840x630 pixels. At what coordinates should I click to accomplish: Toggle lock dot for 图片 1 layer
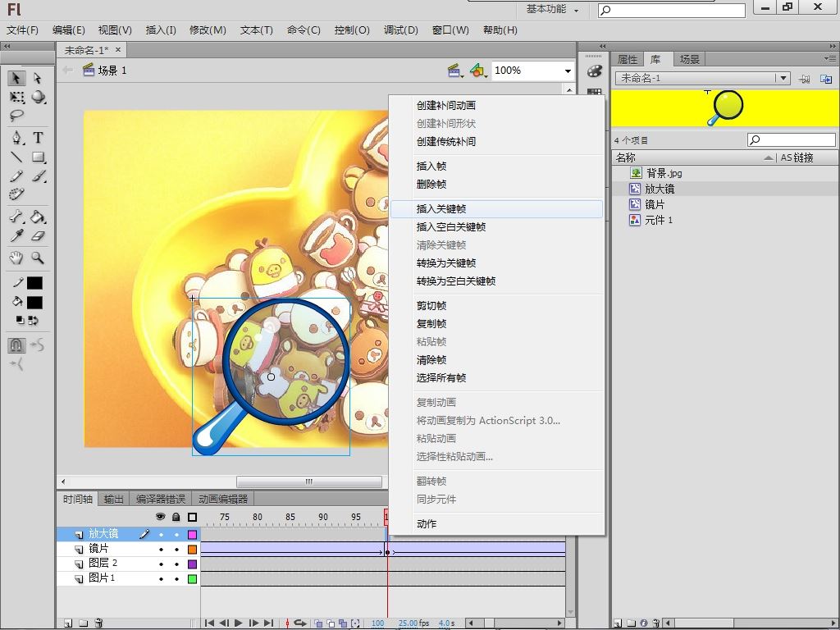click(176, 578)
